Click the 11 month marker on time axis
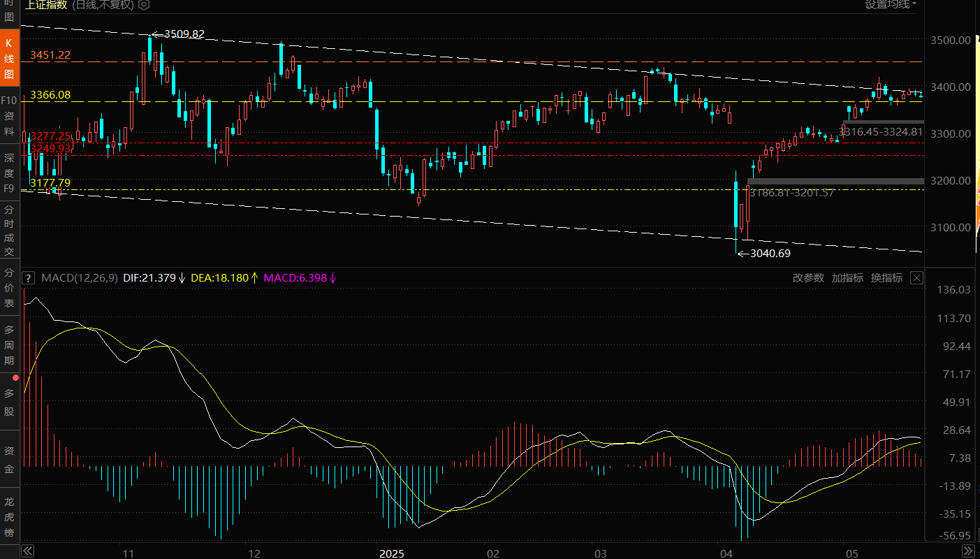This screenshot has width=980, height=559. [x=129, y=553]
